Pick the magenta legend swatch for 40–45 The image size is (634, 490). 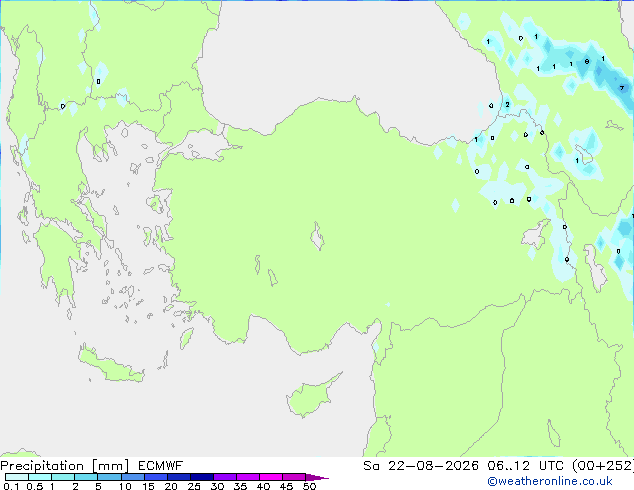pos(271,477)
